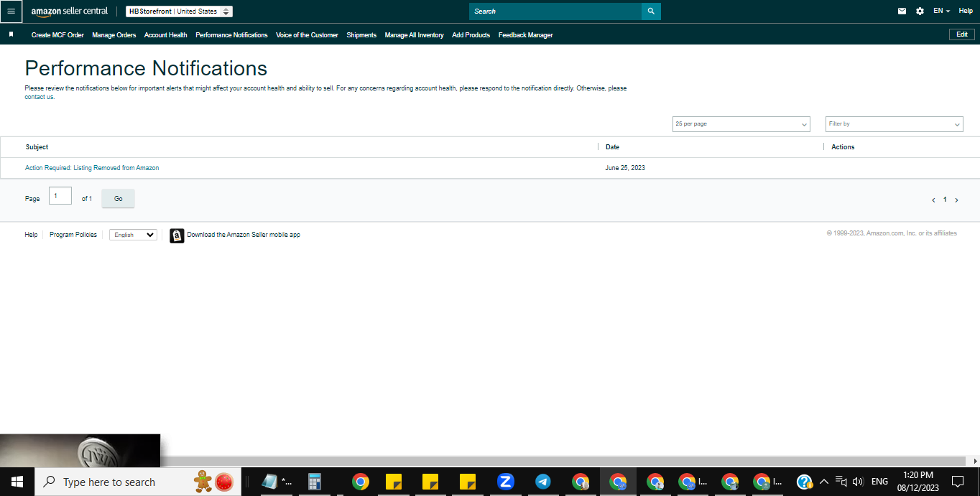Image resolution: width=980 pixels, height=496 pixels.
Task: Click the Edit favorites bar button
Action: coord(962,34)
